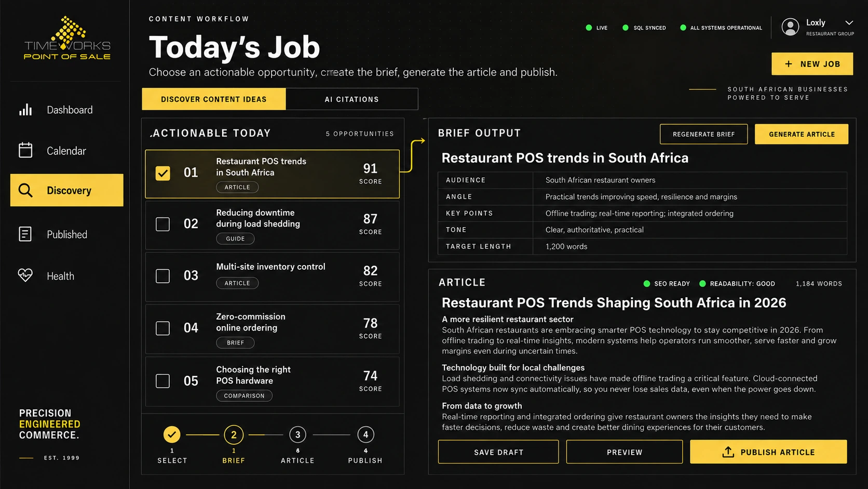Click 'South African restaurant owners' audience value
Screen dimensions: 868x489
(x=600, y=180)
